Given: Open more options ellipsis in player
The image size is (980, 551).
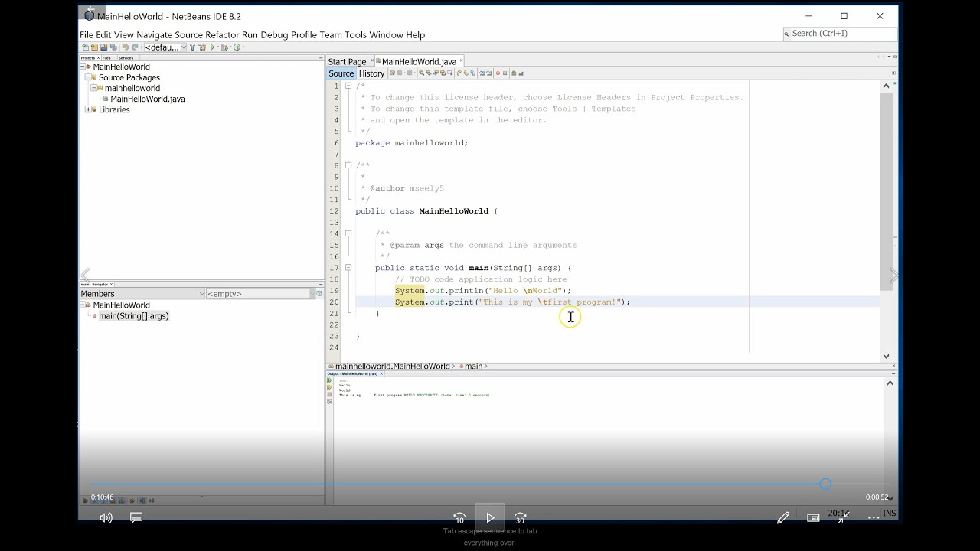Looking at the screenshot, I should (x=874, y=518).
